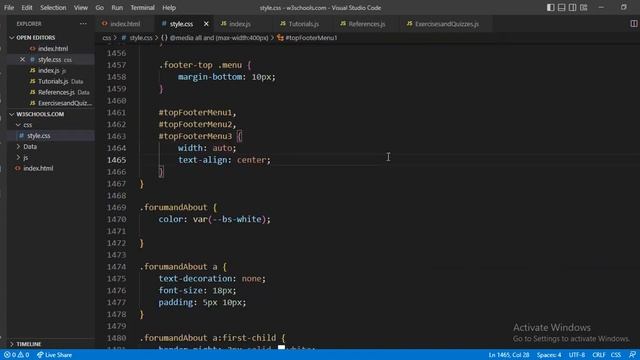Screen dimensions: 640x360
Task: Open the Run menu
Action: click(x=117, y=7)
